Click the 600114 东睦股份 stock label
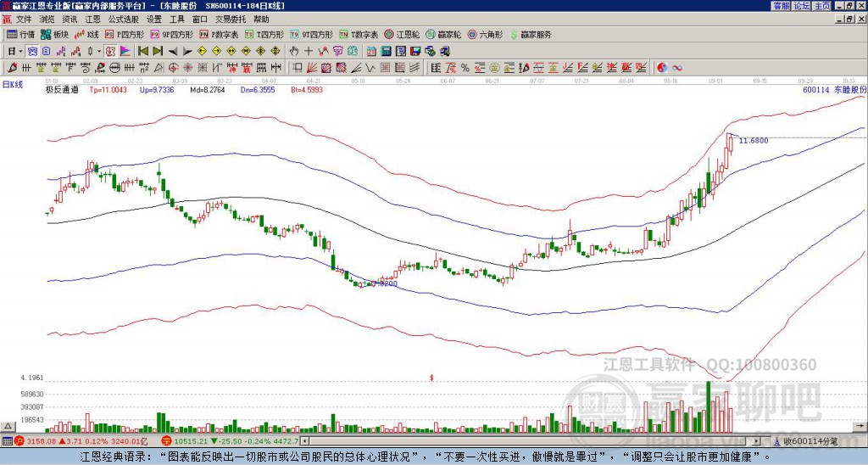This screenshot has height=465, width=868. click(x=834, y=89)
